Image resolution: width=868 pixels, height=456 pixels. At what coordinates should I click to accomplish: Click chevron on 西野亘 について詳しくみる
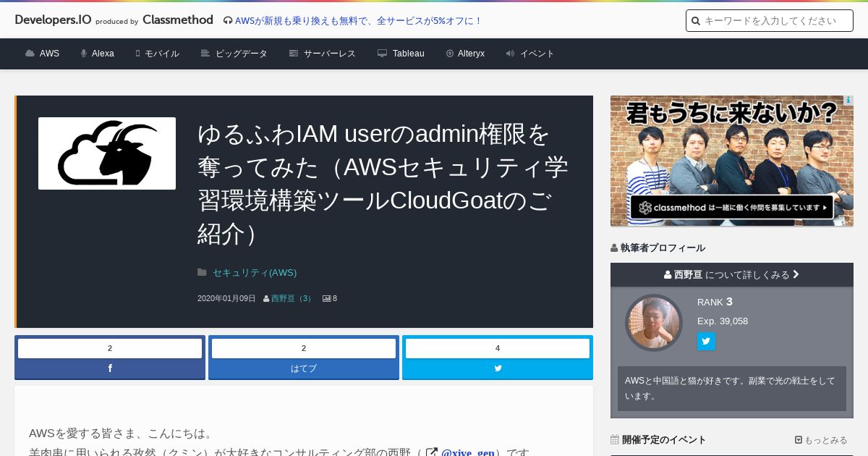(x=796, y=274)
